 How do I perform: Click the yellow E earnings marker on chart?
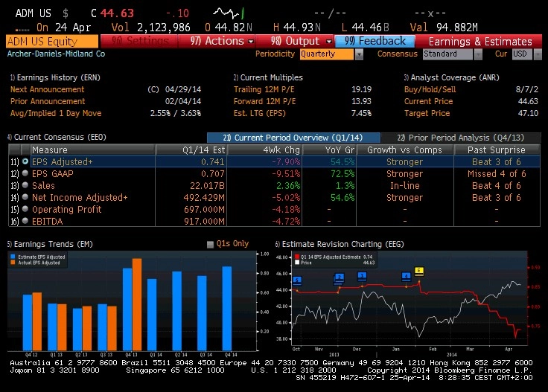419,271
